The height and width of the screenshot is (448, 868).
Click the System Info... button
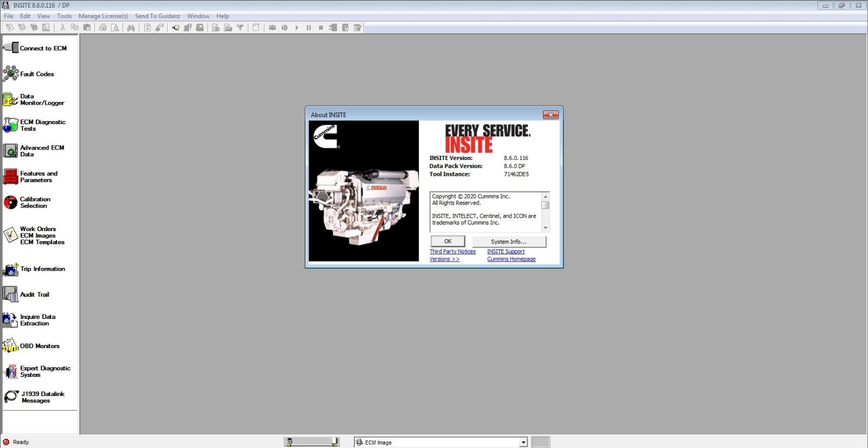pyautogui.click(x=509, y=241)
